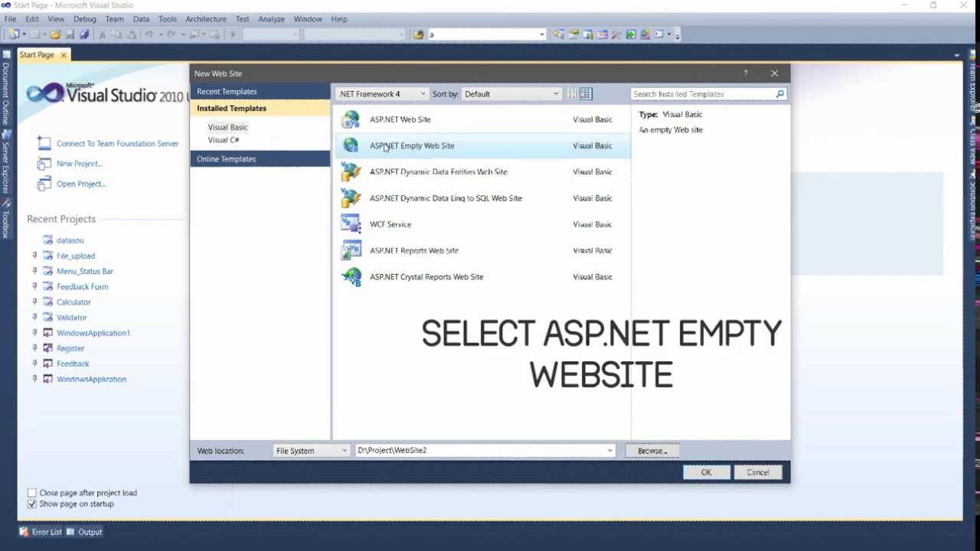
Task: Open the Start Page tab list dropdown
Action: pyautogui.click(x=957, y=55)
